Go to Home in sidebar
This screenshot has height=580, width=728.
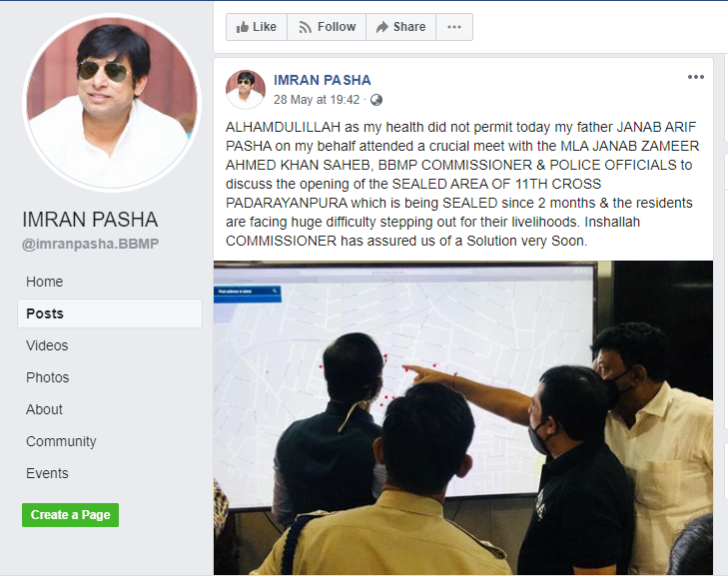(44, 282)
